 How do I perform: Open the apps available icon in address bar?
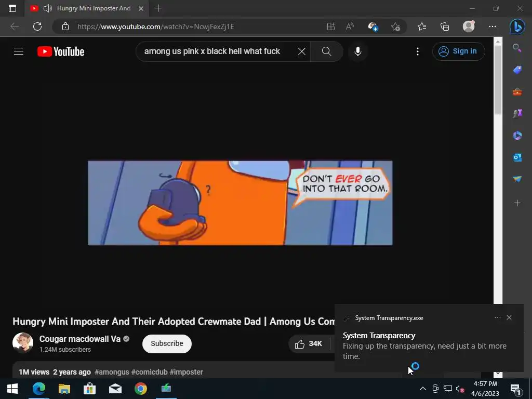331,26
